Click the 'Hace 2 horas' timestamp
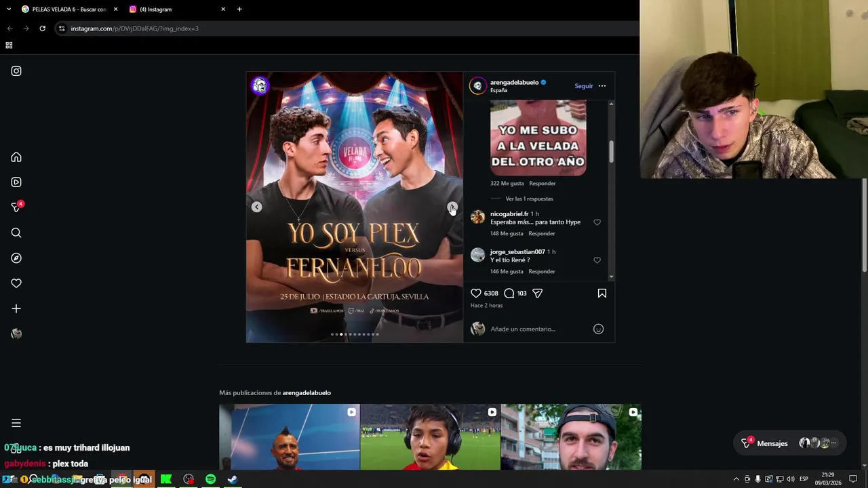The height and width of the screenshot is (488, 868). tap(487, 306)
